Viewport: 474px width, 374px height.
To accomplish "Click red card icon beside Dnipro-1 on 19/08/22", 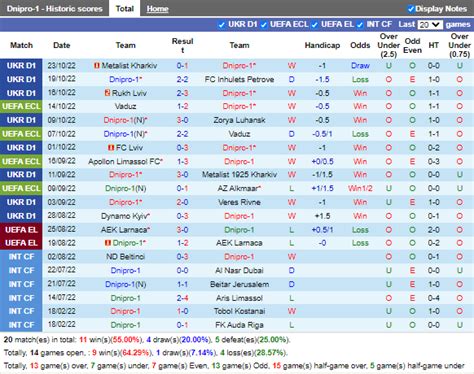I will [108, 243].
